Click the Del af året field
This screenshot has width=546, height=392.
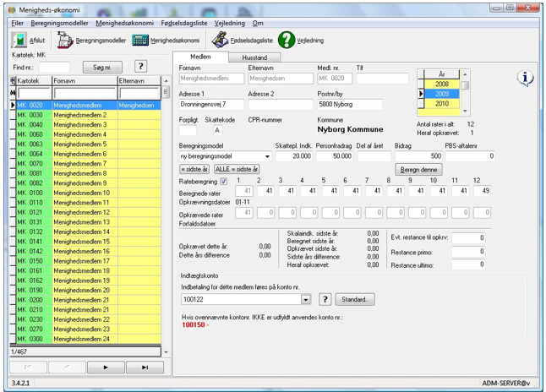(374, 156)
